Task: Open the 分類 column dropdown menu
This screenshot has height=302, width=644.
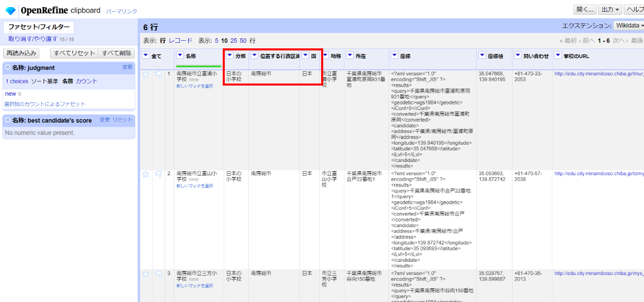Action: tap(229, 56)
